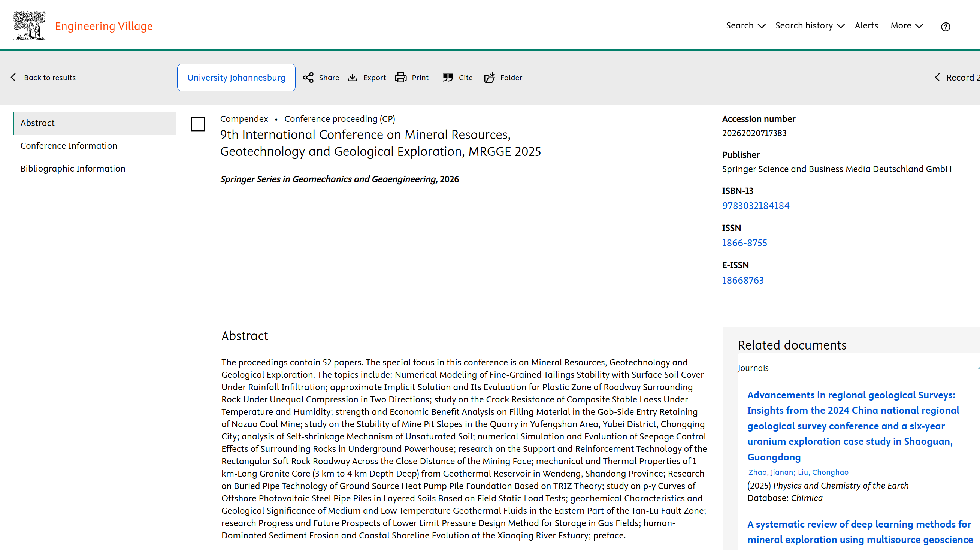The width and height of the screenshot is (980, 550).
Task: Open ISBN-13 link 9783032184184
Action: click(x=756, y=206)
